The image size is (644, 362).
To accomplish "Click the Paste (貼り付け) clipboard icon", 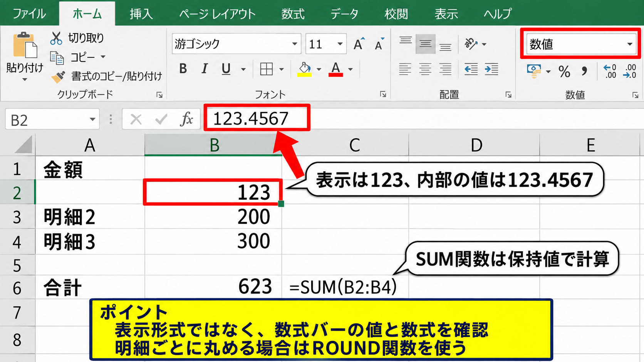I will point(25,45).
